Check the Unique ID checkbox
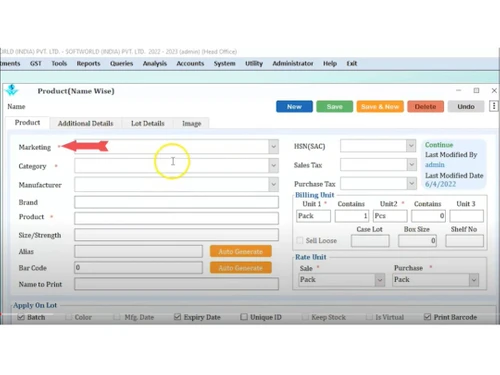The image size is (500, 375). 244,317
